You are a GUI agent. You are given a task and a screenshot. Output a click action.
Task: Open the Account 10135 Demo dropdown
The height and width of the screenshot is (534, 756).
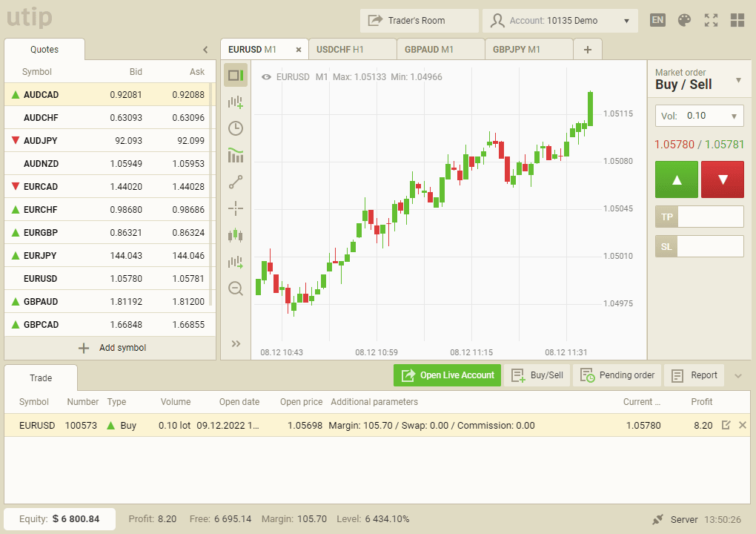point(560,21)
